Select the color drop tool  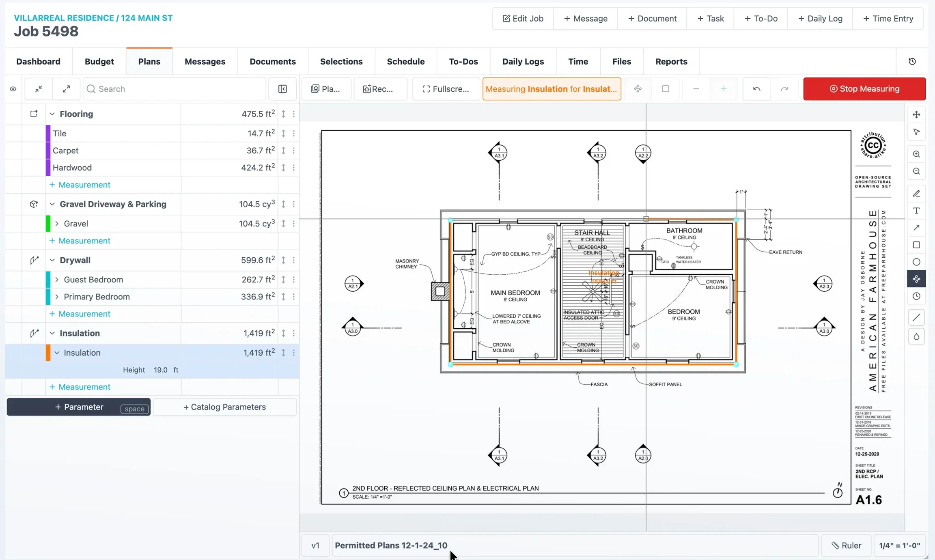pyautogui.click(x=916, y=336)
